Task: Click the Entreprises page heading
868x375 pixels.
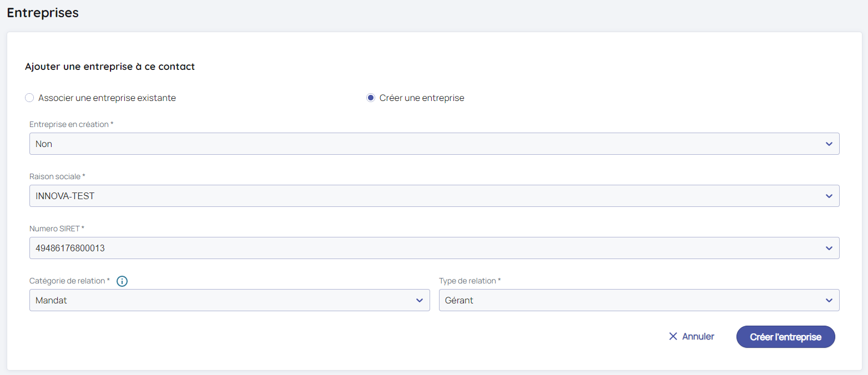Action: point(43,13)
